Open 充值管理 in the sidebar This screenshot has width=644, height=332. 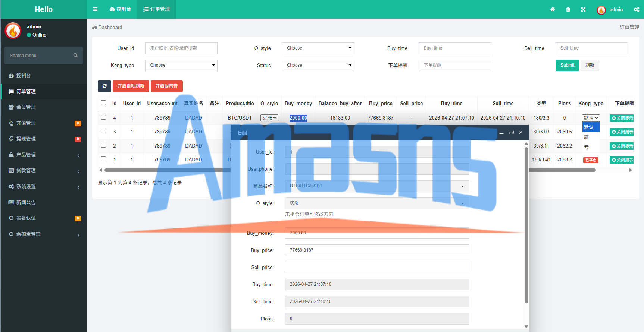click(x=43, y=123)
